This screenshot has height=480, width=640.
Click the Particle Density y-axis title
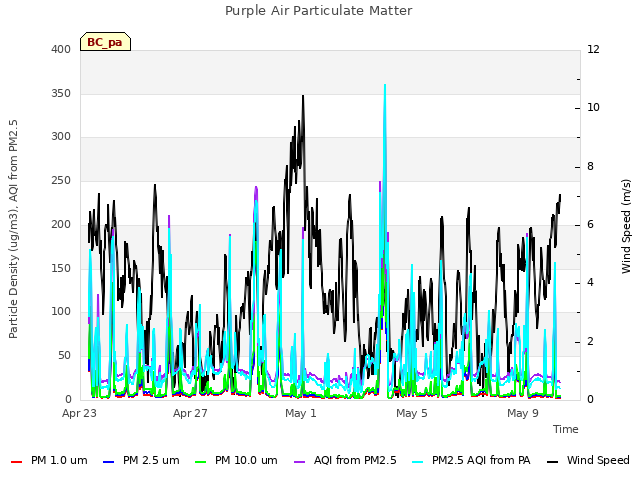(13, 229)
